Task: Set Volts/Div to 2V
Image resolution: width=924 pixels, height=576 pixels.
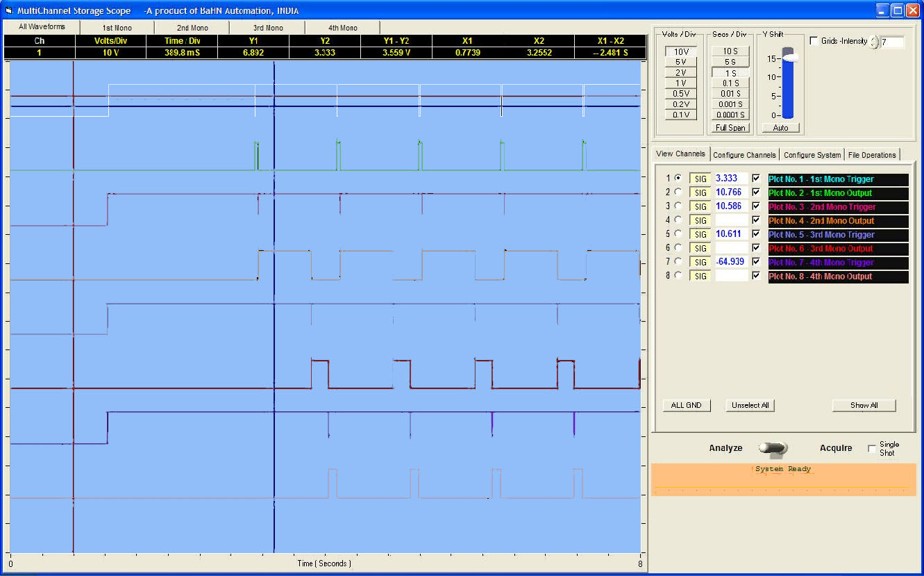Action: (x=680, y=72)
